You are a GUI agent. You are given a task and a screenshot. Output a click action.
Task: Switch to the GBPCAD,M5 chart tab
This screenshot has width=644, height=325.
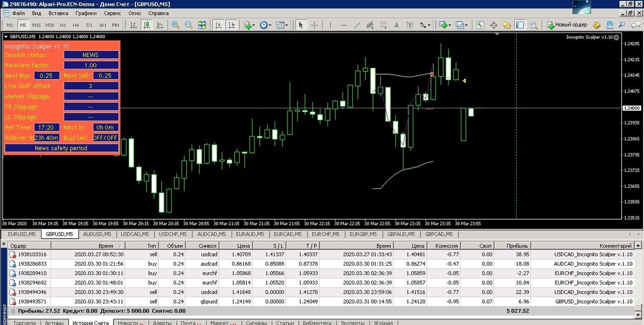coord(440,234)
